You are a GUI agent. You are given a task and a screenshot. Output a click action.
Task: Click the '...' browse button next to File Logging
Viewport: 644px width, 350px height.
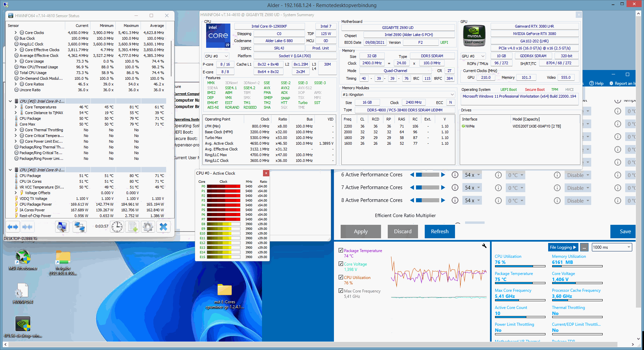tap(584, 247)
